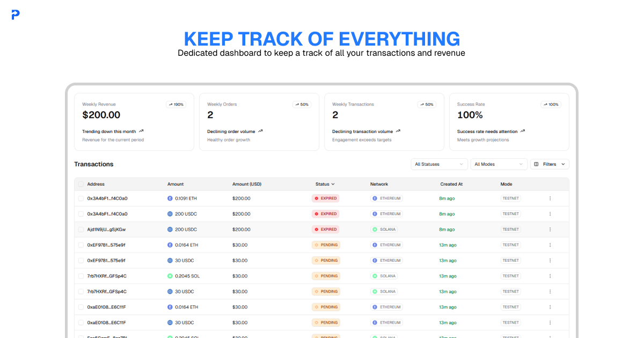Viewport: 644px width, 338px height.
Task: Open actions menu for 0xEF9781 30 USDC row
Action: tap(550, 261)
